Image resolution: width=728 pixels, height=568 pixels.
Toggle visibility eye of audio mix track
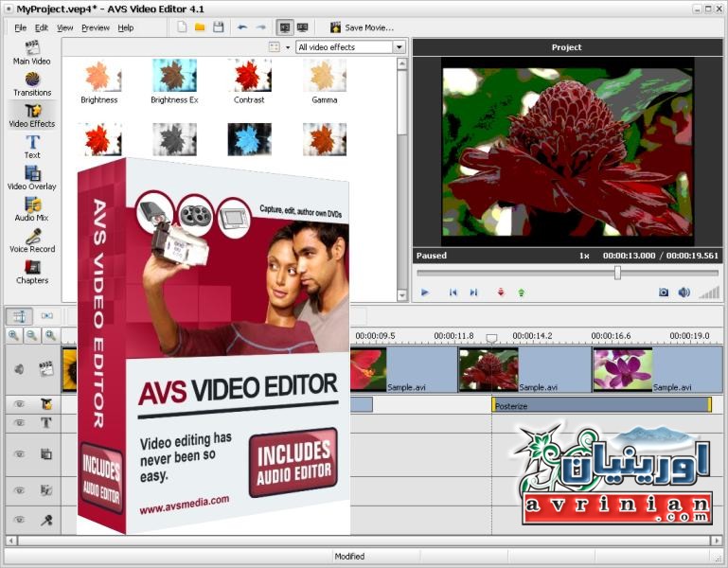coord(19,490)
